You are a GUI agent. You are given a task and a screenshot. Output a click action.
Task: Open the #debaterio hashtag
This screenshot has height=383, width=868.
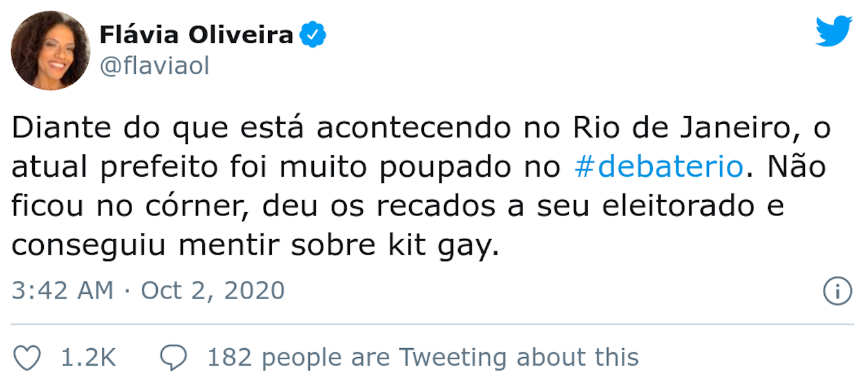pos(658,167)
